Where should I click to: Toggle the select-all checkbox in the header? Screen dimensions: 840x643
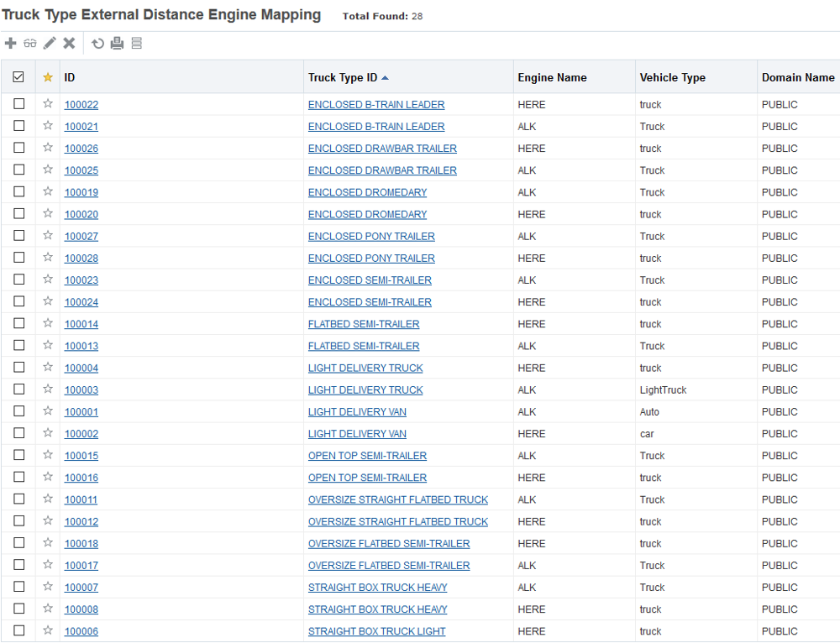[18, 77]
